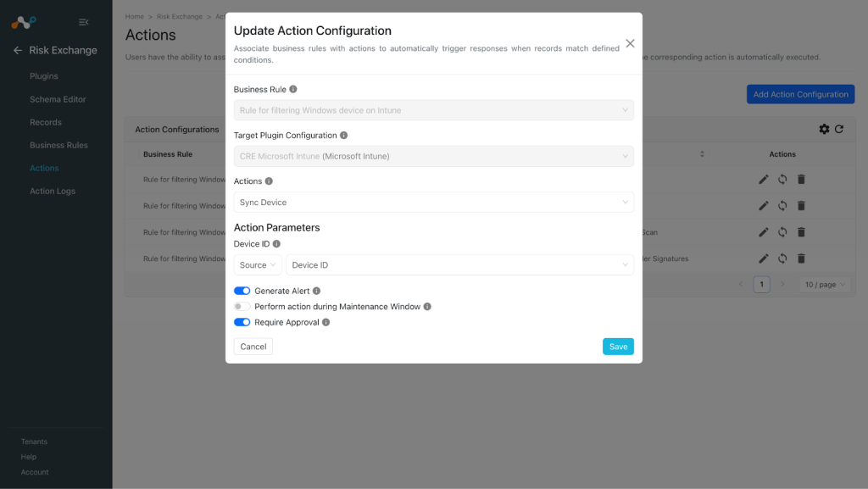
Task: Click the info icon beside Device ID label
Action: [x=277, y=243]
